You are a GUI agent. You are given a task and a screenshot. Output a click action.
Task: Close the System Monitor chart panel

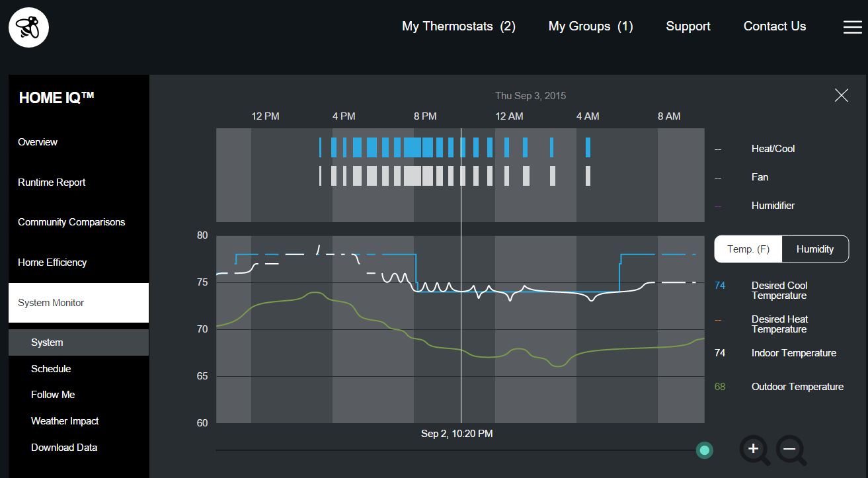(x=841, y=95)
